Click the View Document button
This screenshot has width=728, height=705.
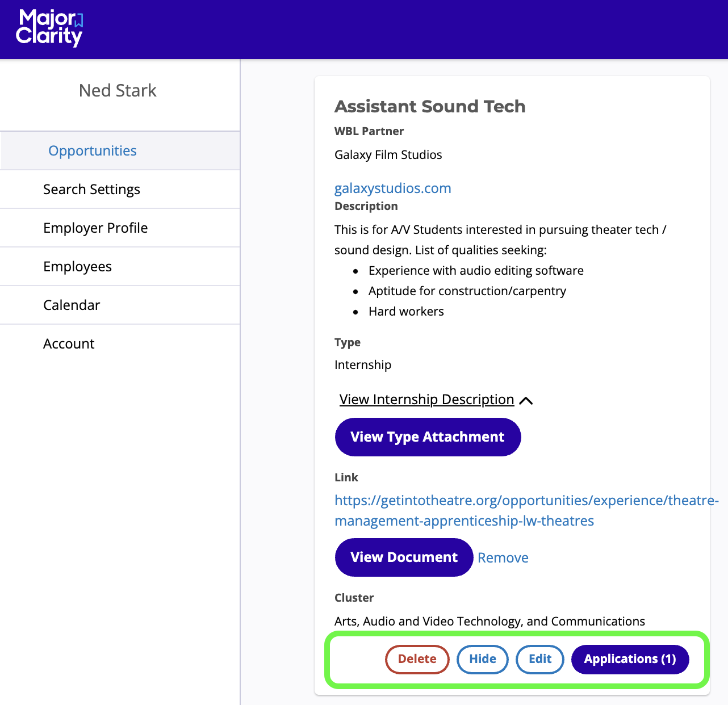tap(404, 557)
